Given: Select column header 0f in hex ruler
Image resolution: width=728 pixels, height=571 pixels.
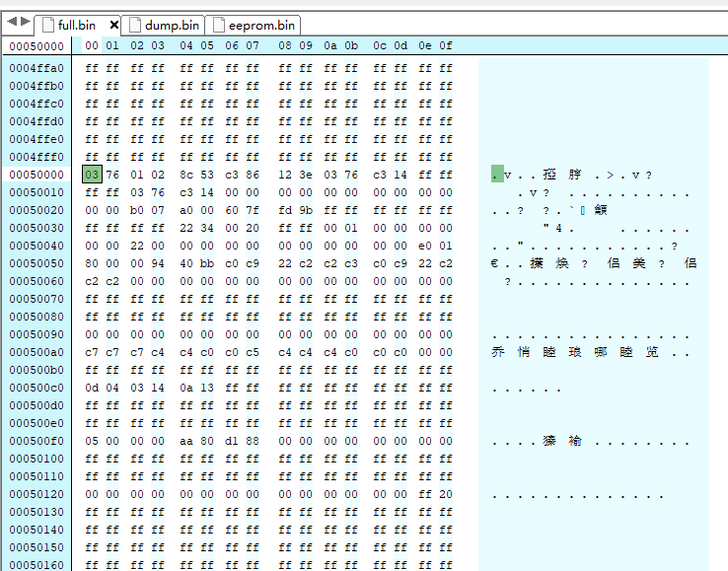Looking at the screenshot, I should tap(446, 45).
